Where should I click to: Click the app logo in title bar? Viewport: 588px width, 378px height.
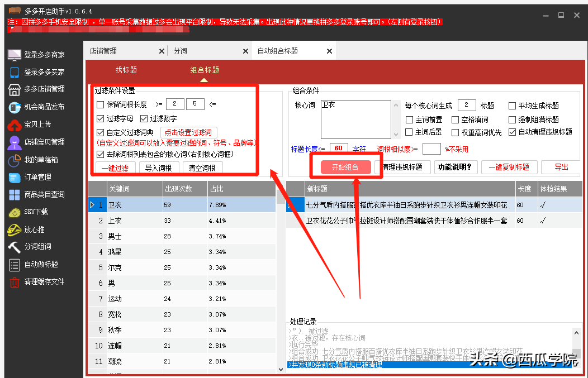click(x=15, y=11)
